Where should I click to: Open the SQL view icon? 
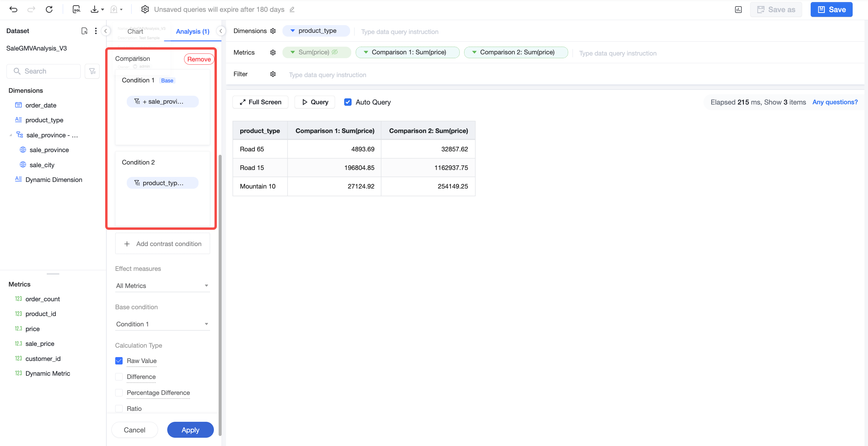tap(77, 9)
